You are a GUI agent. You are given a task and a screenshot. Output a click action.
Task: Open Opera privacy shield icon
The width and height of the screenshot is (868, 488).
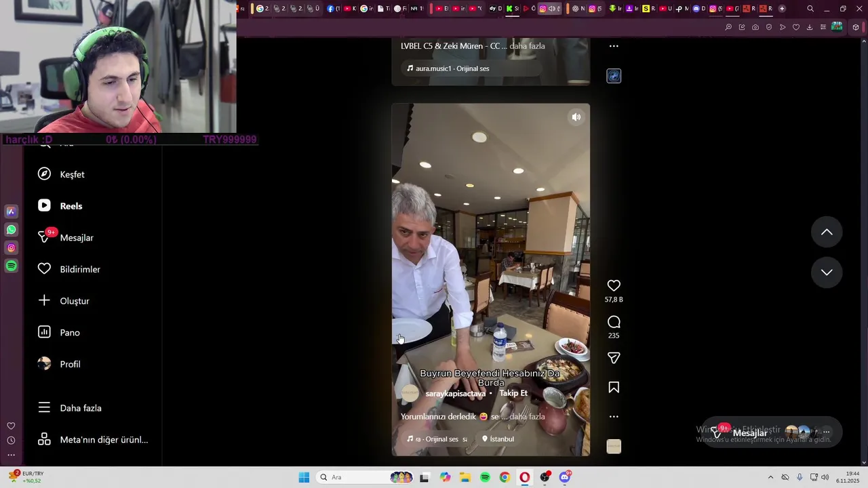[769, 27]
